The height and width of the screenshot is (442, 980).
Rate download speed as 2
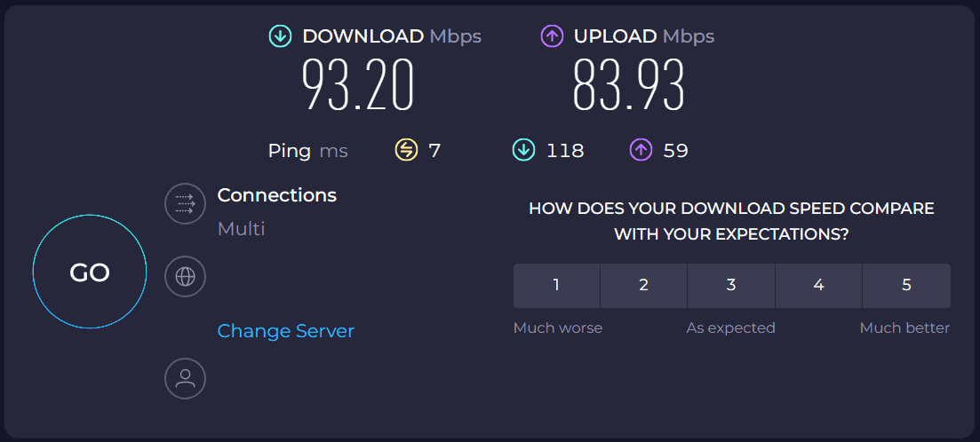(x=643, y=285)
